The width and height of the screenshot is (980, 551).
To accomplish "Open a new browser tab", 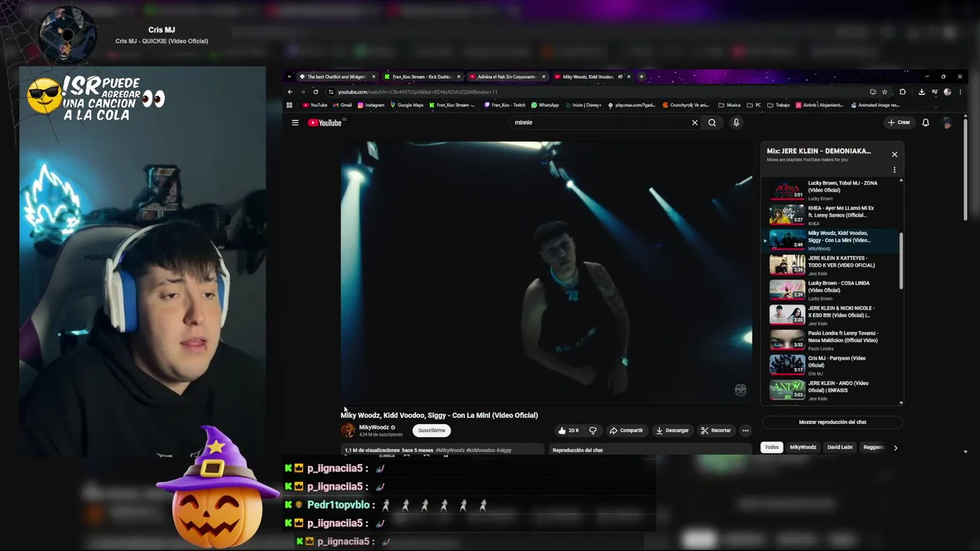I will click(x=642, y=77).
